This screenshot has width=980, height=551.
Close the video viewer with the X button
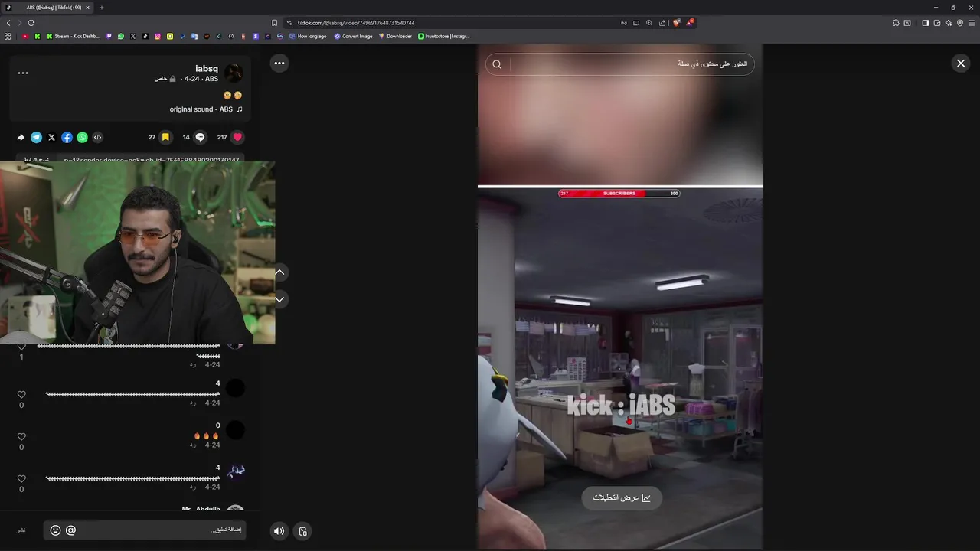click(x=961, y=64)
